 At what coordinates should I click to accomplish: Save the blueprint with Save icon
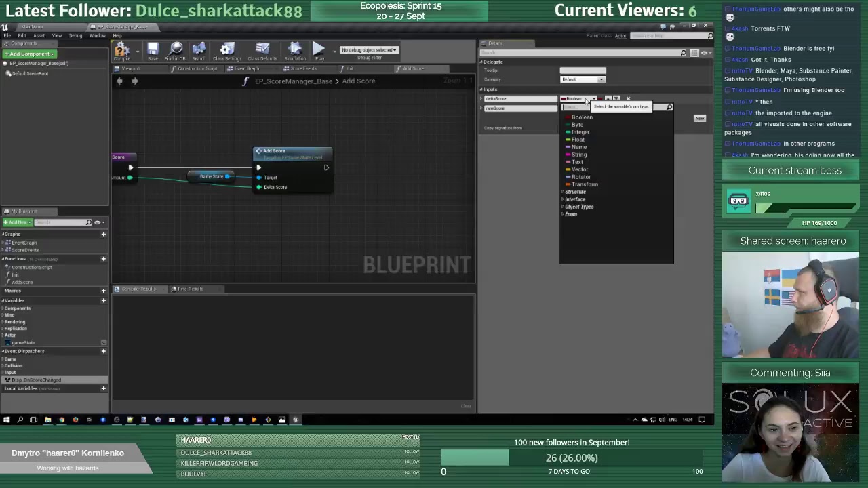pyautogui.click(x=153, y=50)
